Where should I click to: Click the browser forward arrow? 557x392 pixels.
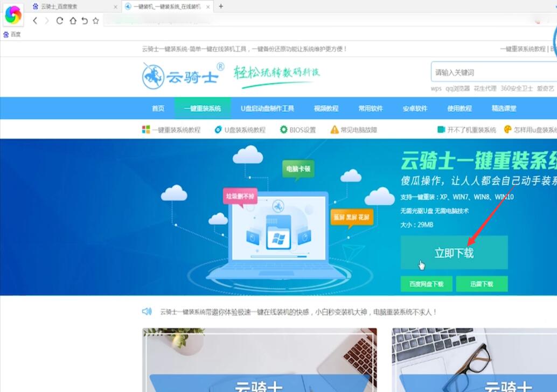point(47,21)
